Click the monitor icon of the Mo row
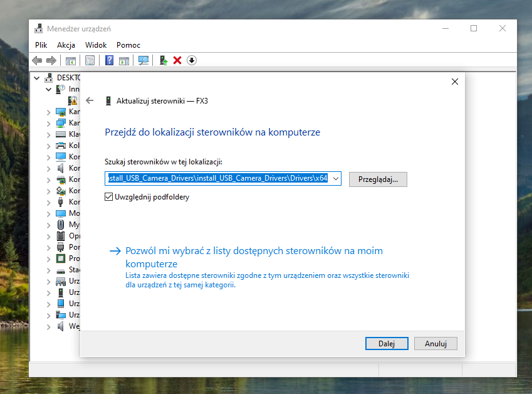The image size is (532, 394). click(61, 213)
